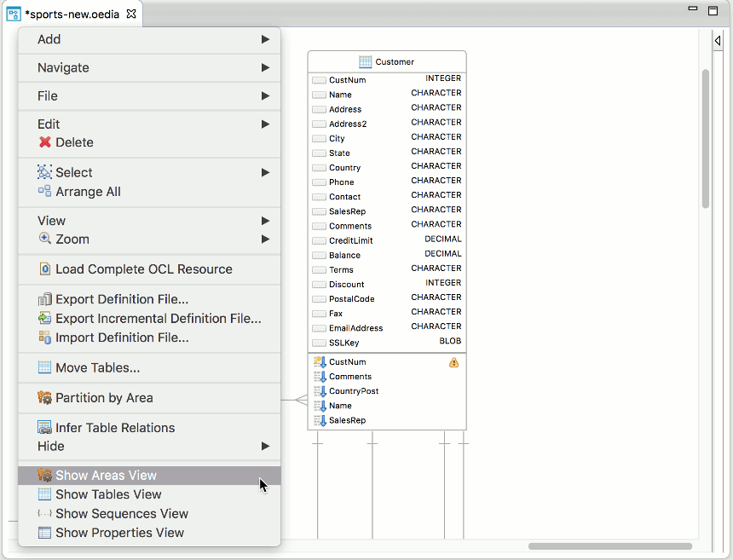Select the CreditLimit field in Customer table

tap(350, 240)
